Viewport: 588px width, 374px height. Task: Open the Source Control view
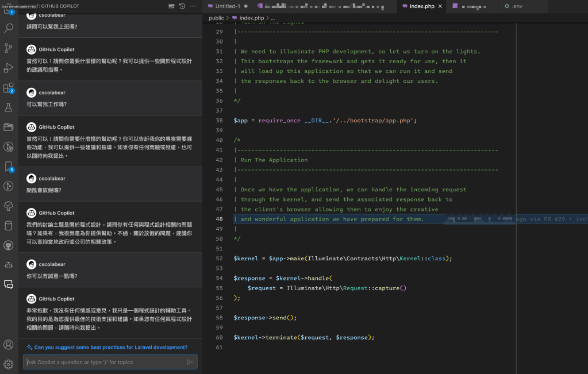(8, 48)
